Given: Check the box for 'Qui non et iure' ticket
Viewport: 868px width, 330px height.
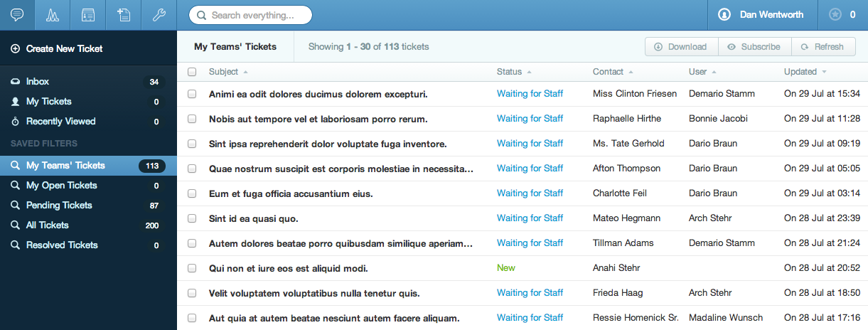Looking at the screenshot, I should [x=192, y=268].
